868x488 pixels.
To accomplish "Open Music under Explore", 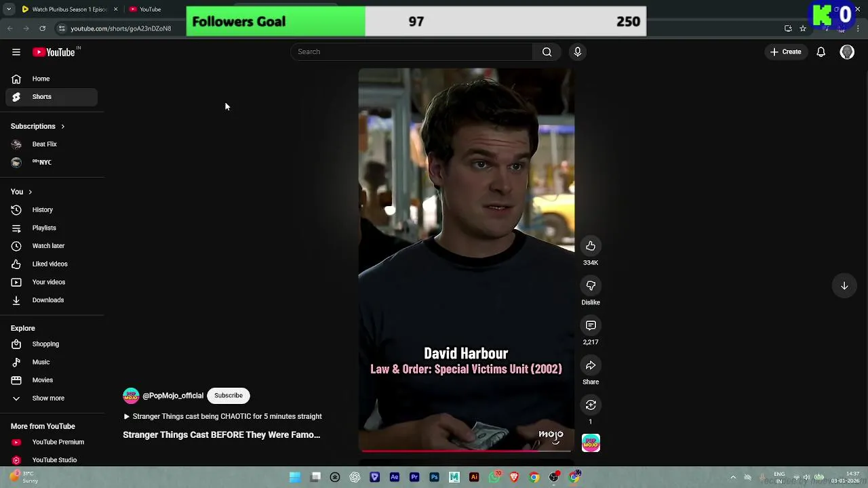I will [52, 362].
